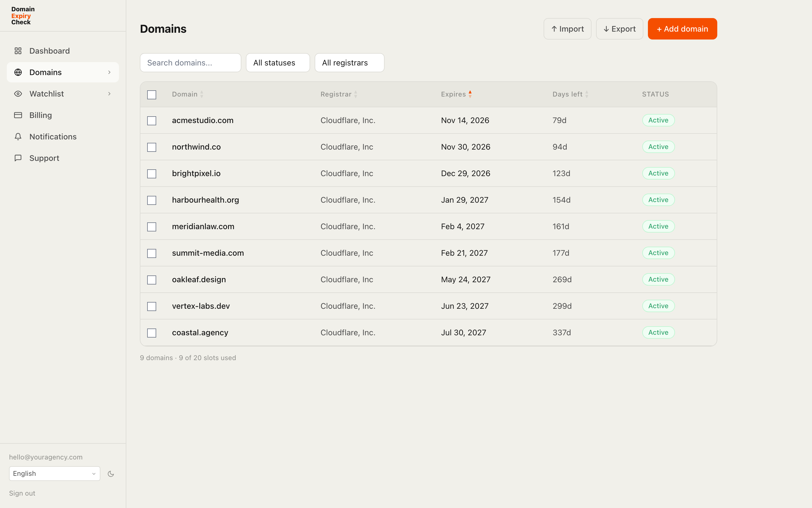Image resolution: width=812 pixels, height=508 pixels.
Task: Open Support in sidebar
Action: tap(63, 158)
